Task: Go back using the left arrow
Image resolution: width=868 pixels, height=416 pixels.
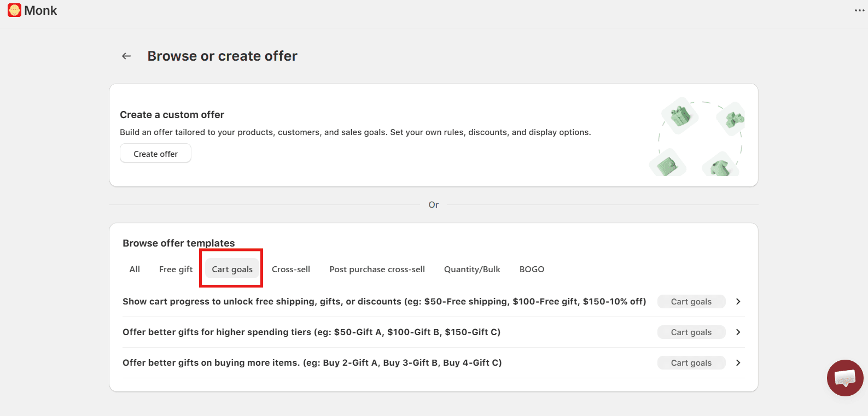Action: [126, 56]
